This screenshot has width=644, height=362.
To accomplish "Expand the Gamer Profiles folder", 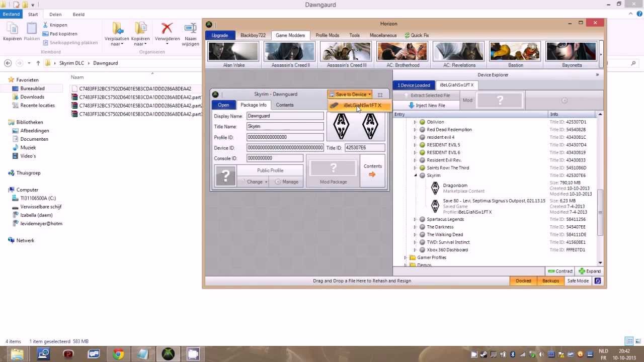I will pyautogui.click(x=406, y=257).
